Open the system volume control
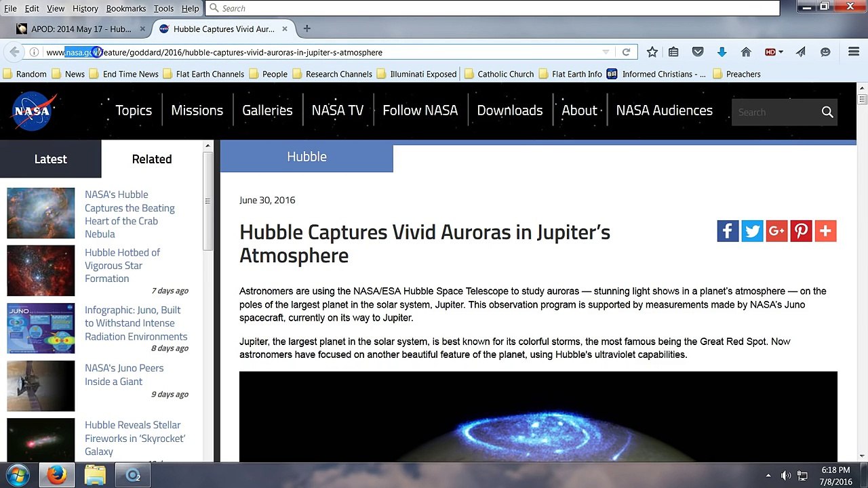The image size is (868, 488). click(786, 475)
